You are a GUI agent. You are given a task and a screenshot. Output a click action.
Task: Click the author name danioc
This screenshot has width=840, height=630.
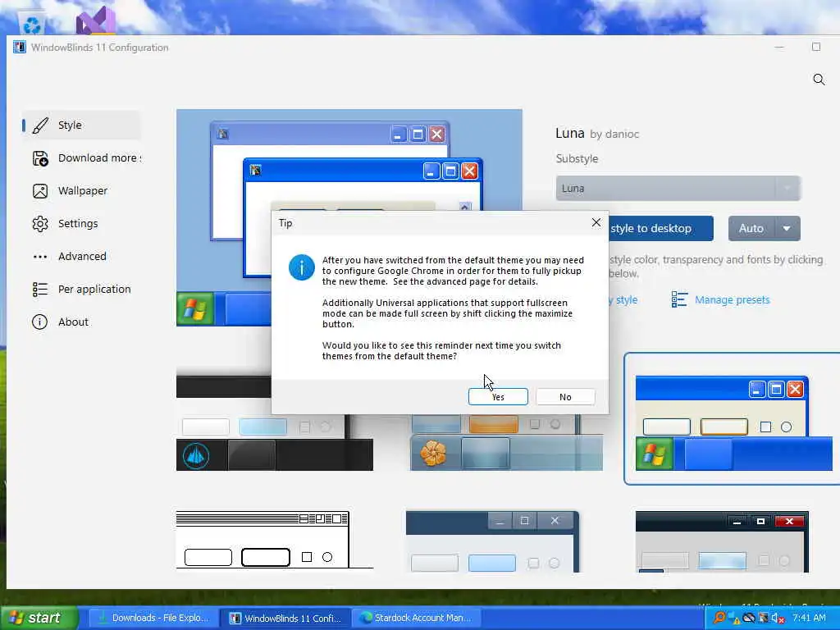[x=620, y=134]
